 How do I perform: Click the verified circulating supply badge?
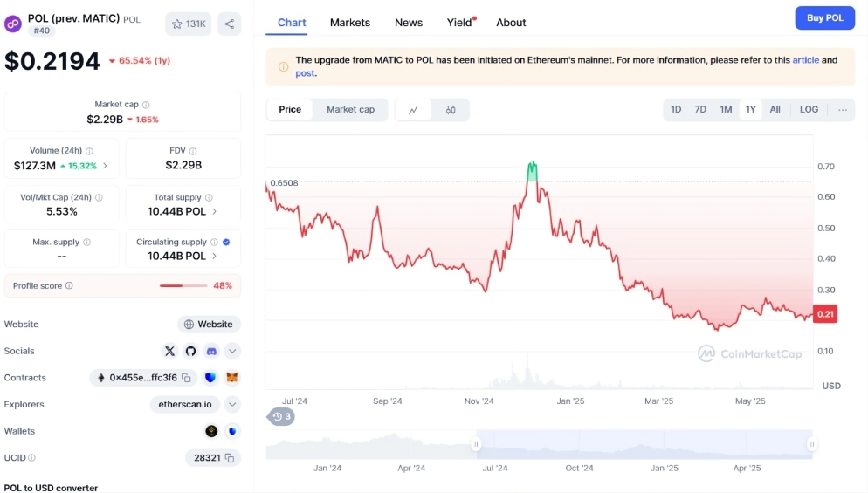pos(226,243)
